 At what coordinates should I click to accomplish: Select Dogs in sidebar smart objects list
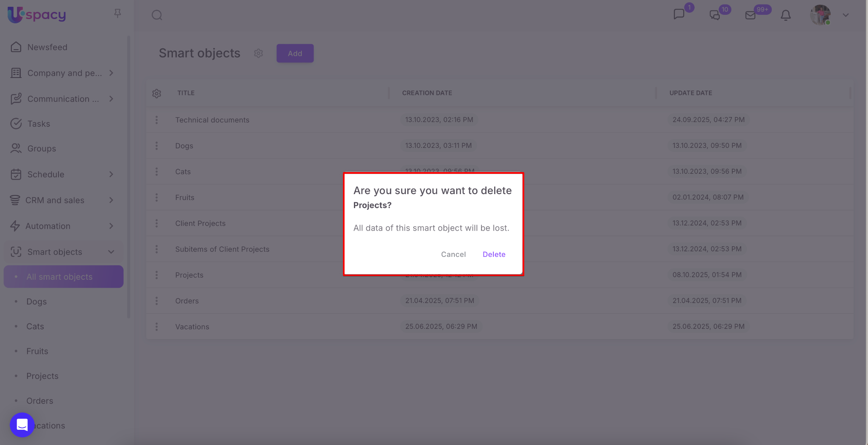point(36,302)
